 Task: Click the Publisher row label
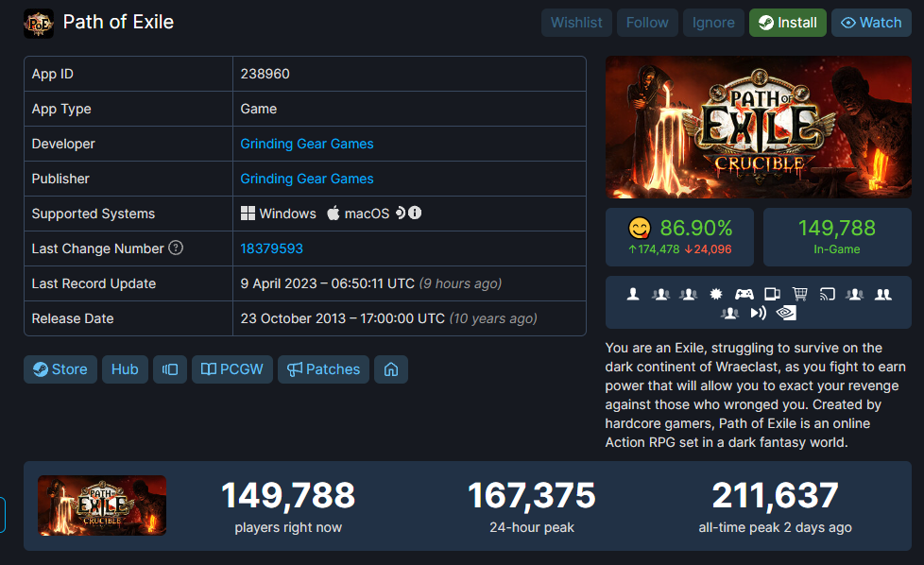[x=60, y=179]
